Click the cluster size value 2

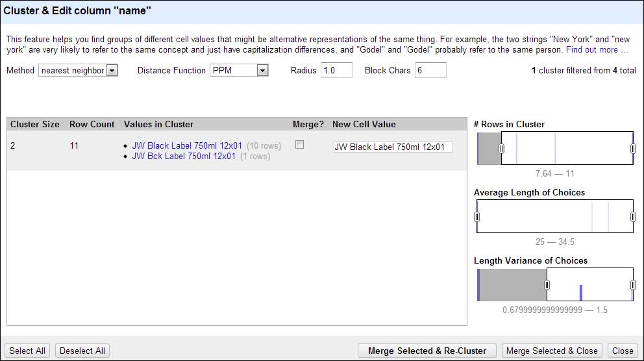[x=13, y=146]
